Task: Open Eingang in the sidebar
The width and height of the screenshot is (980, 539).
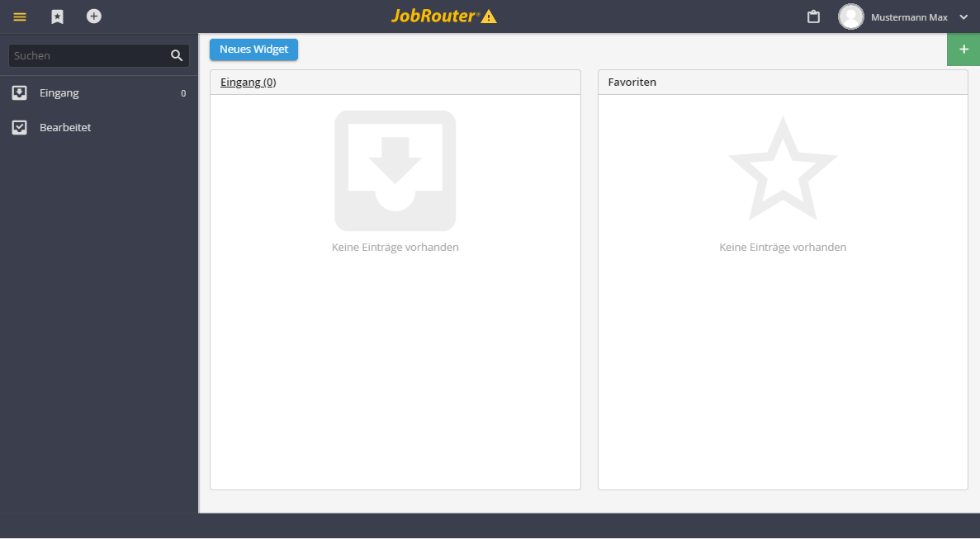Action: click(99, 93)
